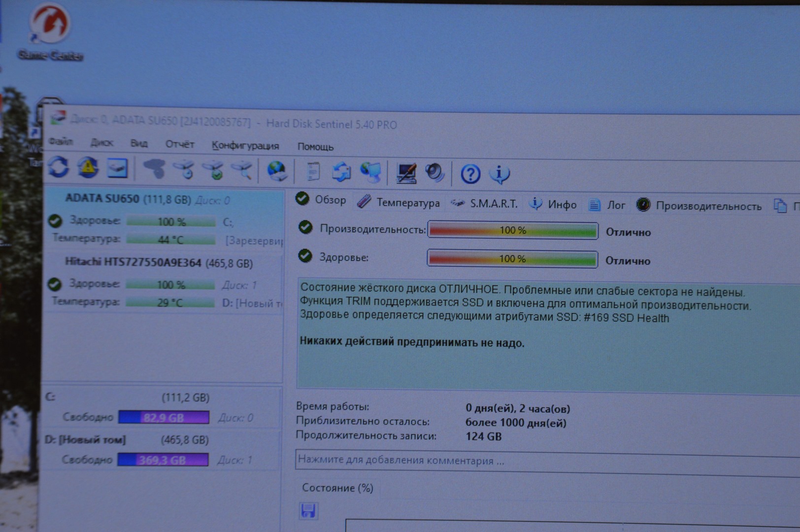Click the disk with green checkmark icon
Viewport: 800px width, 532px height.
[214, 169]
